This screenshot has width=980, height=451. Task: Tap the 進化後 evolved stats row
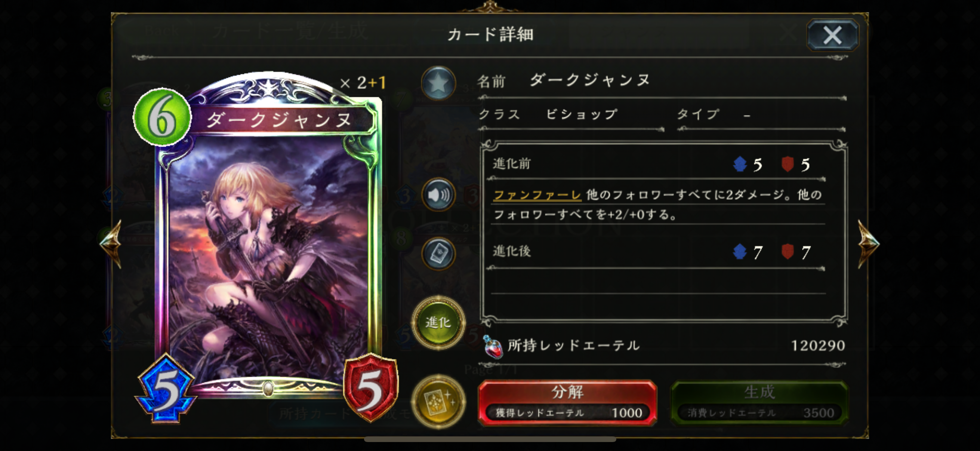click(x=657, y=252)
